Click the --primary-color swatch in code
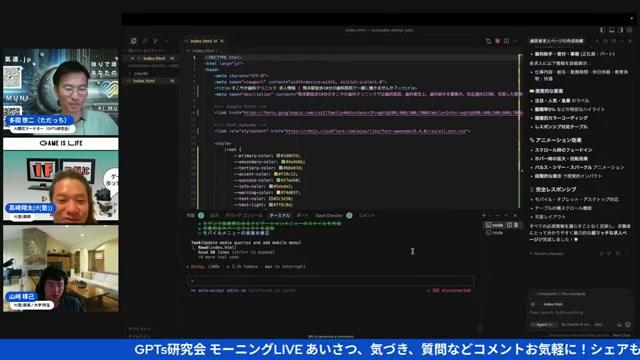 (x=278, y=156)
